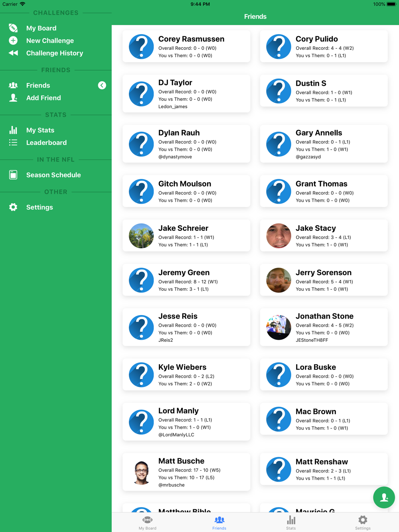Open My Stats in sidebar
This screenshot has width=399, height=532.
pos(40,130)
